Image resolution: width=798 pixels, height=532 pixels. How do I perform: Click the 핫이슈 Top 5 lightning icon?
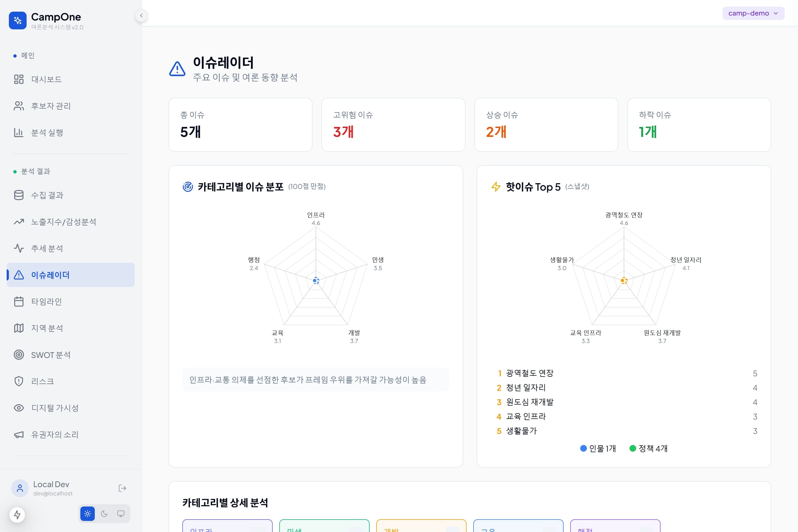point(496,186)
